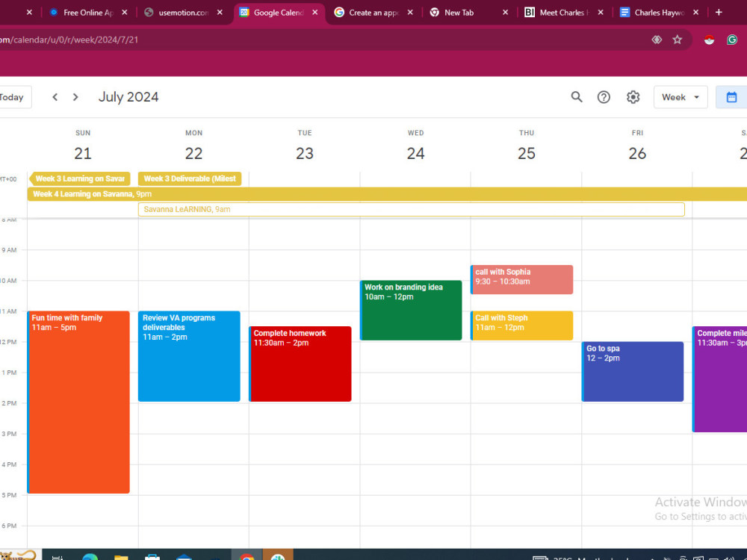747x560 pixels.
Task: Select Tuesday 23 day header
Action: (x=305, y=153)
